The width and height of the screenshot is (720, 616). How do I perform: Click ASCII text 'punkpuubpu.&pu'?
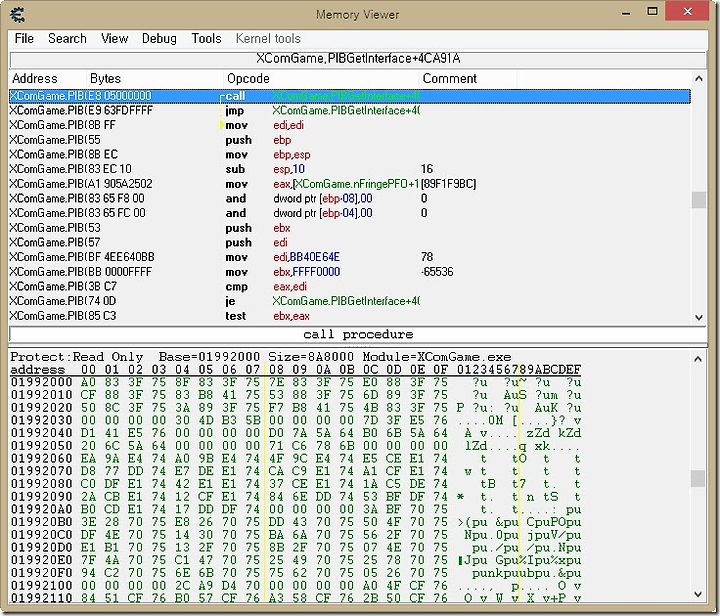[527, 573]
